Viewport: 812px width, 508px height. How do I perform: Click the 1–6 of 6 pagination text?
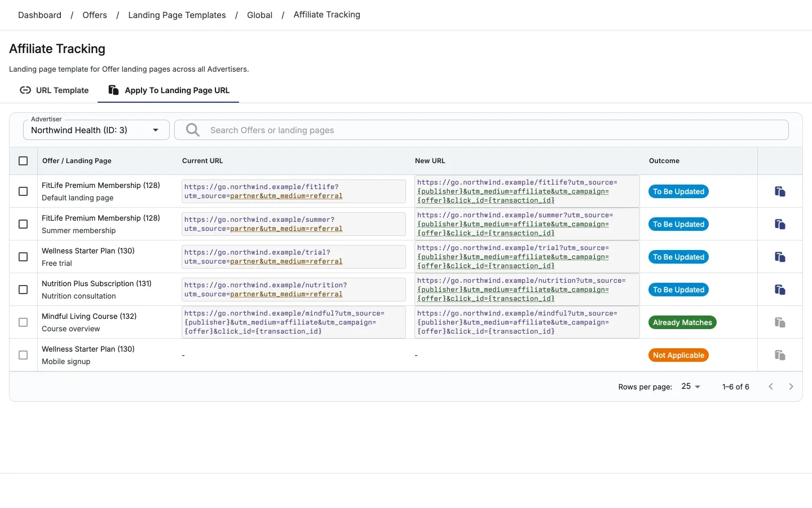(736, 387)
